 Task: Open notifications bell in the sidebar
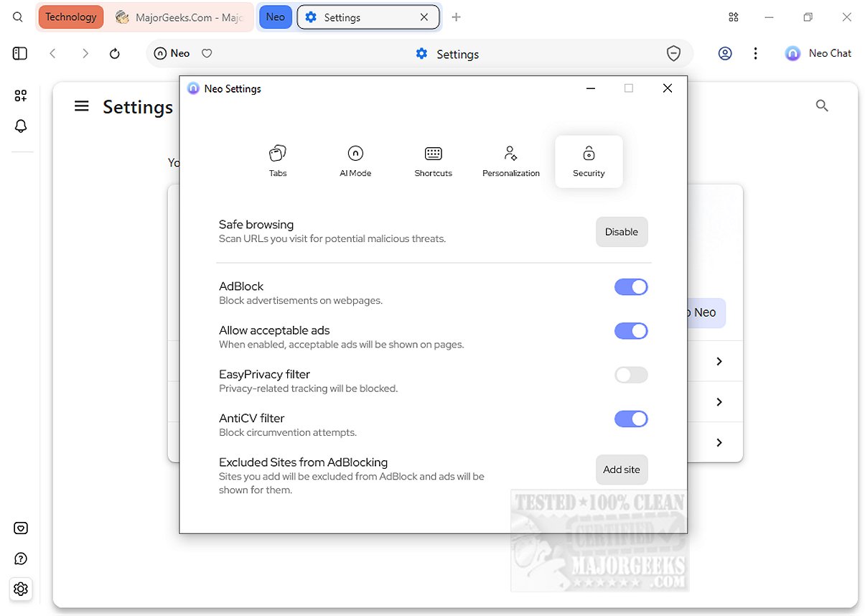coord(21,126)
